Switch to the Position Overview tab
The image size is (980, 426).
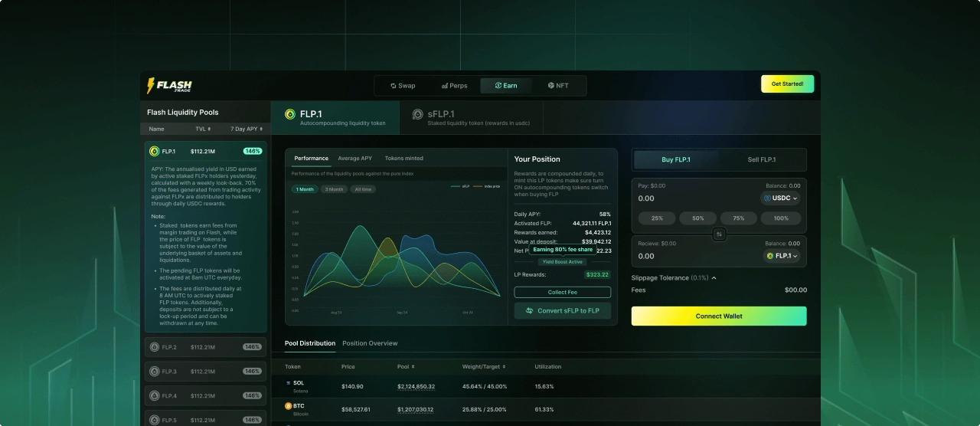(x=370, y=343)
